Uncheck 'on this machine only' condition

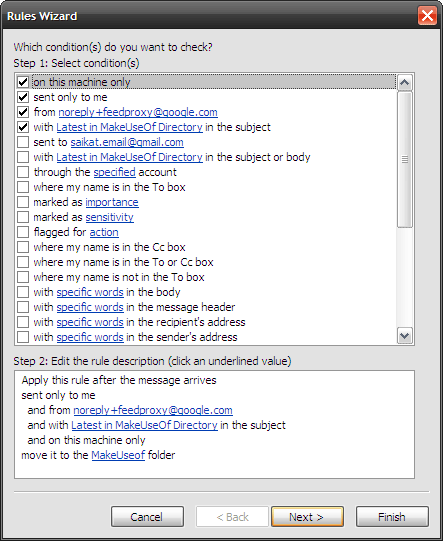23,82
